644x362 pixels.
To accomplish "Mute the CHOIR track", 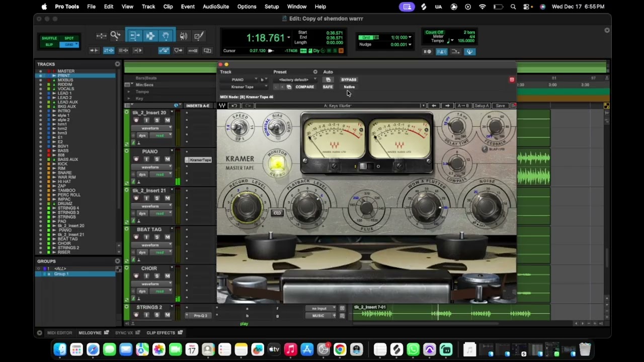I will 167,276.
